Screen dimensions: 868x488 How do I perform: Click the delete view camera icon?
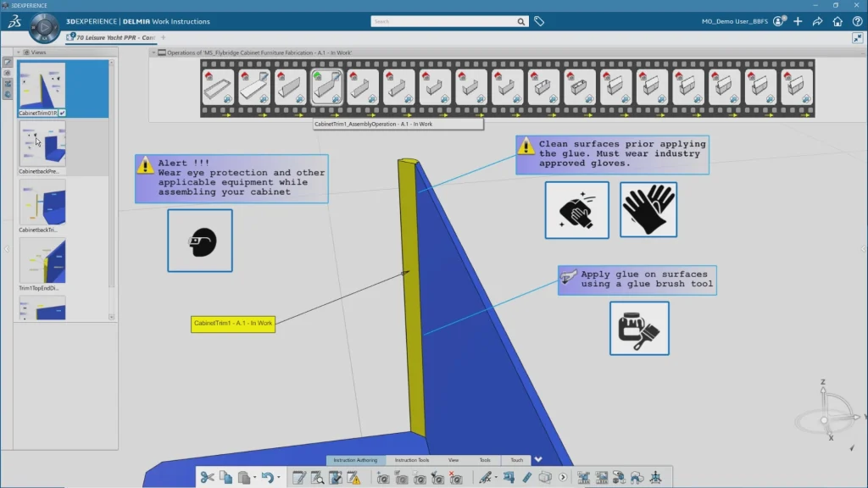[455, 478]
